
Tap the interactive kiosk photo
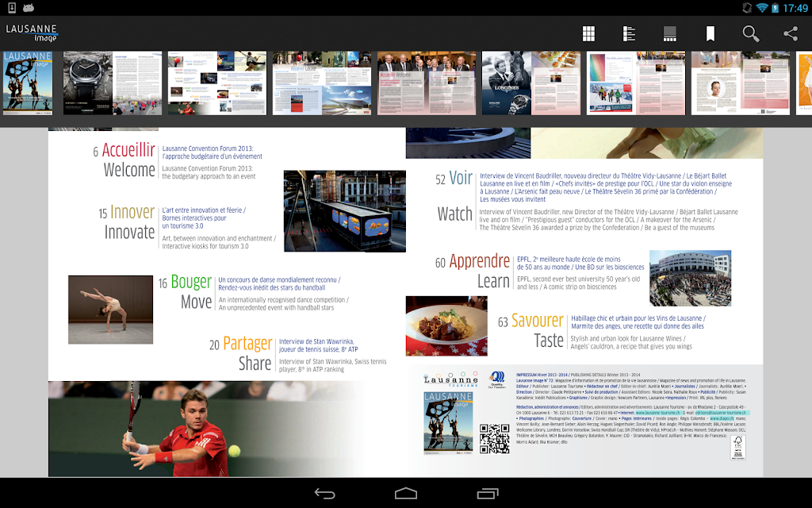345,211
